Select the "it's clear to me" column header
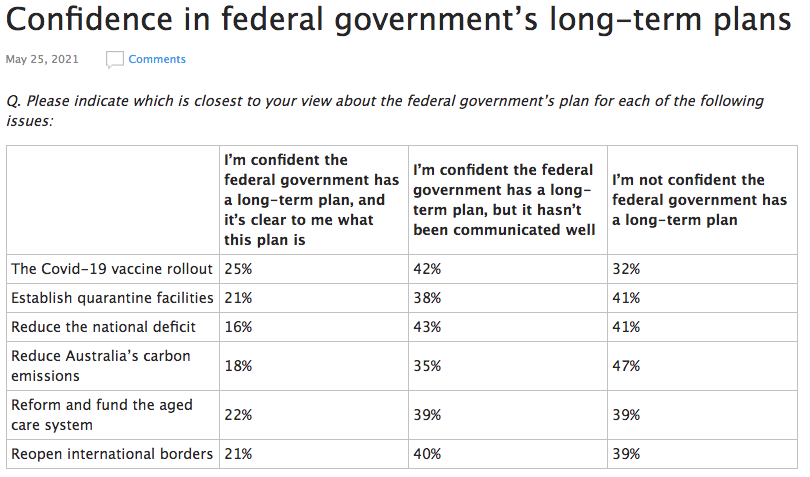This screenshot has width=810, height=477. point(310,200)
